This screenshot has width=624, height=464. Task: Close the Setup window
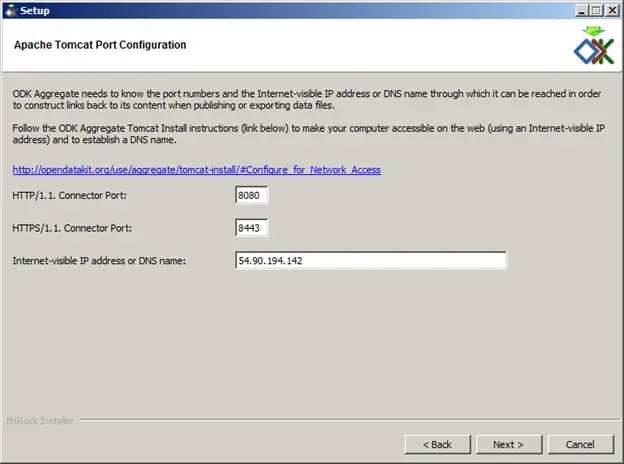[x=612, y=10]
